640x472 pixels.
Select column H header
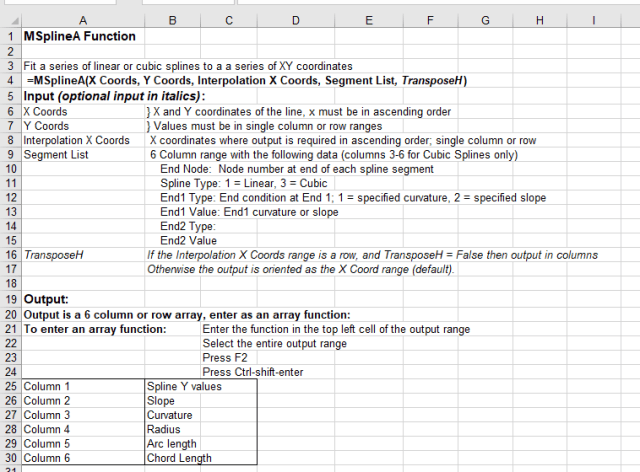[540, 20]
